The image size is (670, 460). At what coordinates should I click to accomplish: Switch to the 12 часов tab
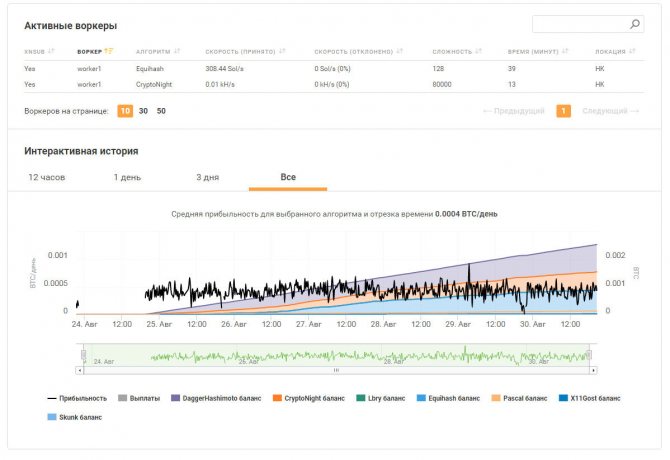click(47, 177)
